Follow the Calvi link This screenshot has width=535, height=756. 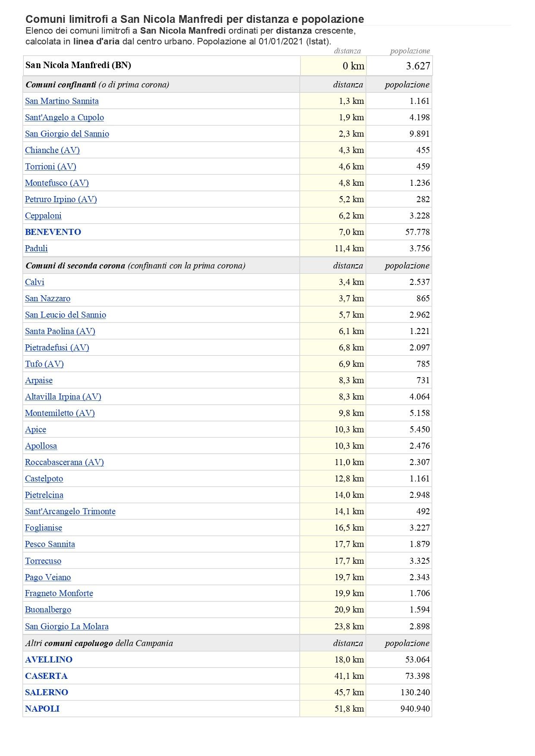point(34,282)
